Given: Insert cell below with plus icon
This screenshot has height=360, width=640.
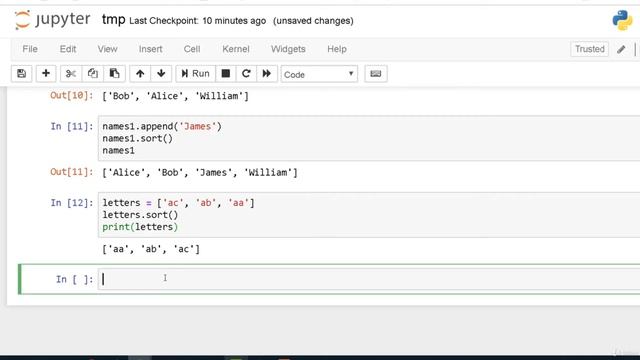Looking at the screenshot, I should (46, 74).
